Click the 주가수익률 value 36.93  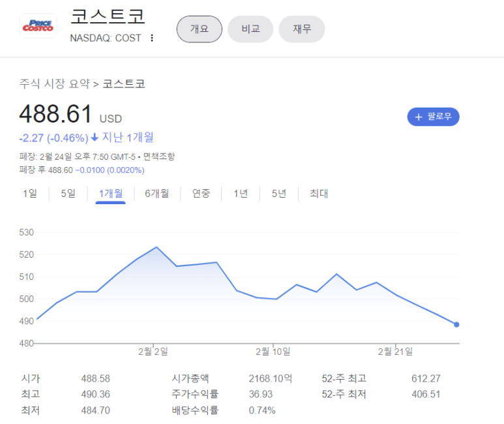click(261, 395)
